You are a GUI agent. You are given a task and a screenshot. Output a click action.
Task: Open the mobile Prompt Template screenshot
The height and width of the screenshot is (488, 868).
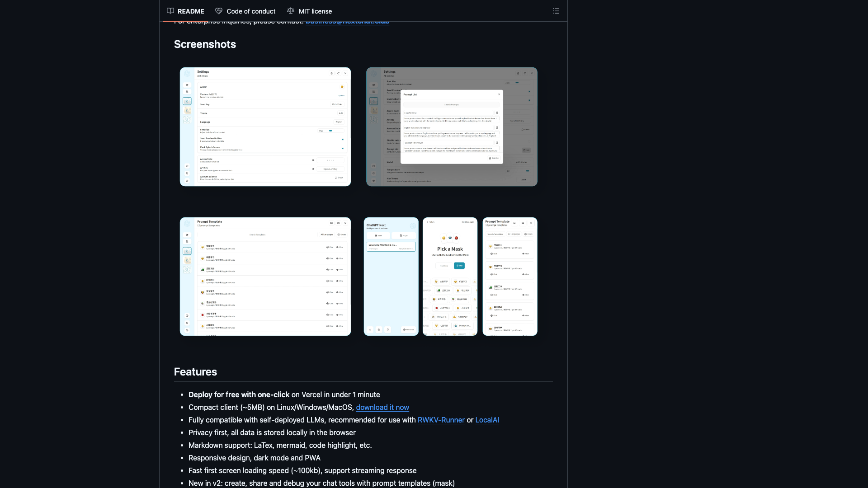(x=510, y=277)
